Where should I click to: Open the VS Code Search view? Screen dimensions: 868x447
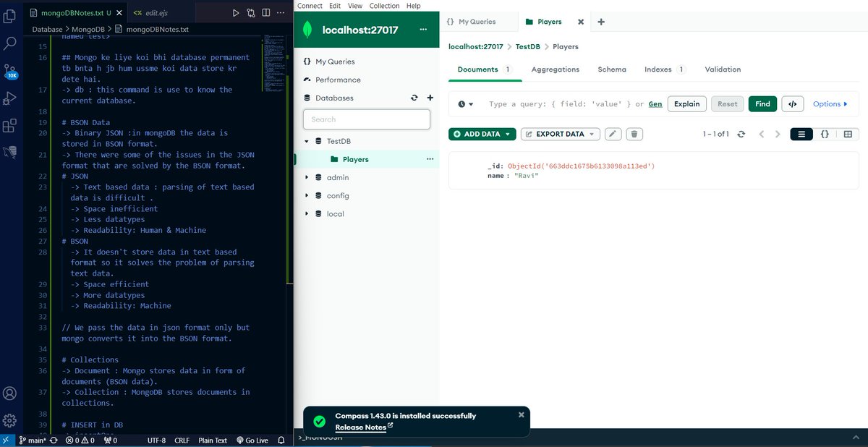[10, 43]
